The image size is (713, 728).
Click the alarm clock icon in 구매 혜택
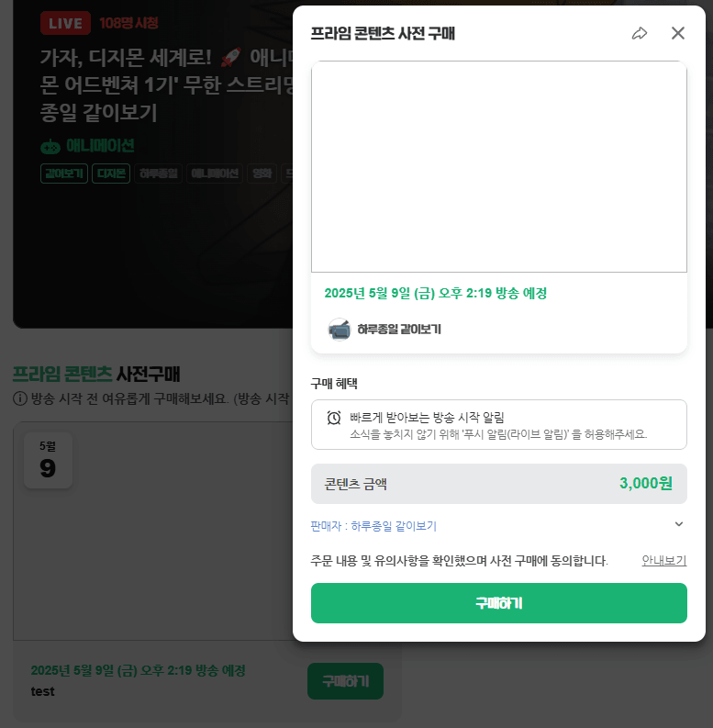334,418
